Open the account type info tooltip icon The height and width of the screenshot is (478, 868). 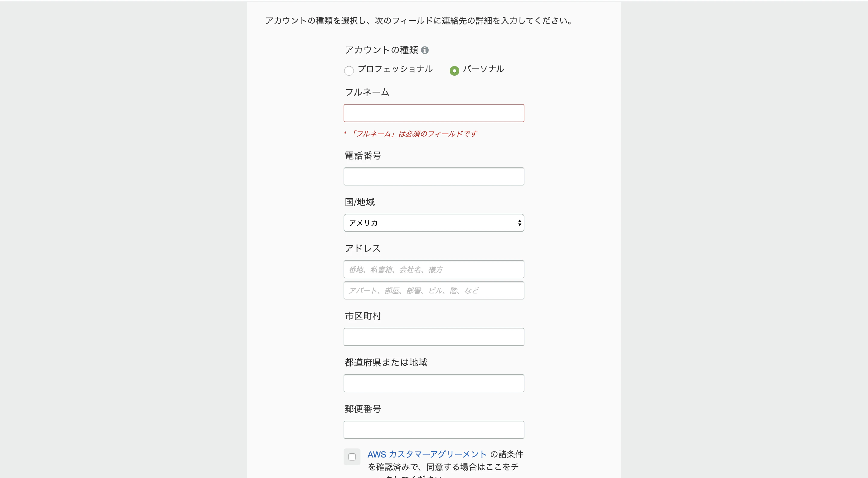pyautogui.click(x=426, y=50)
